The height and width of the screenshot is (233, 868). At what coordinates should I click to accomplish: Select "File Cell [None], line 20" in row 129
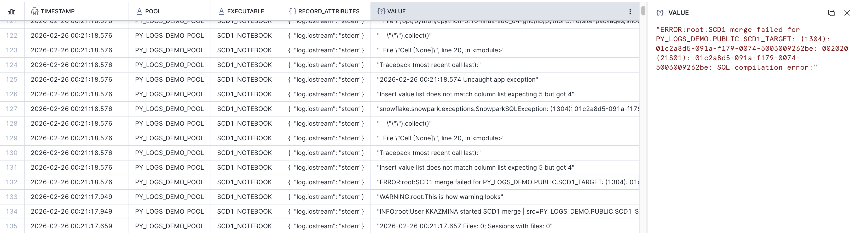[505, 138]
